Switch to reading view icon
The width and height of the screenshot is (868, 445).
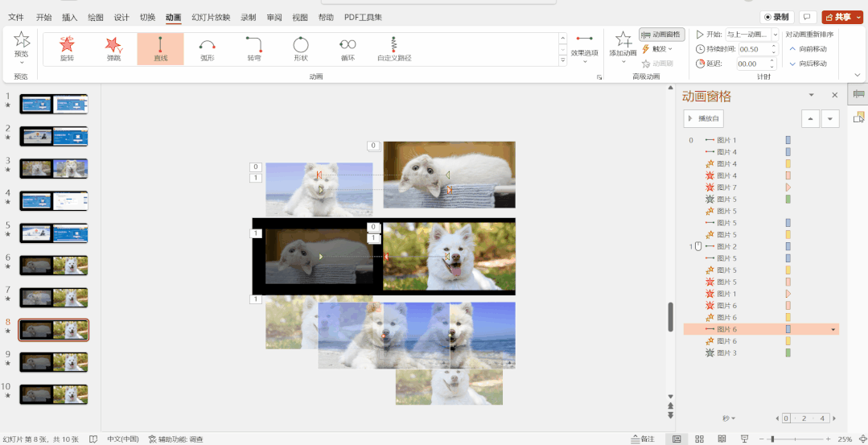(722, 439)
